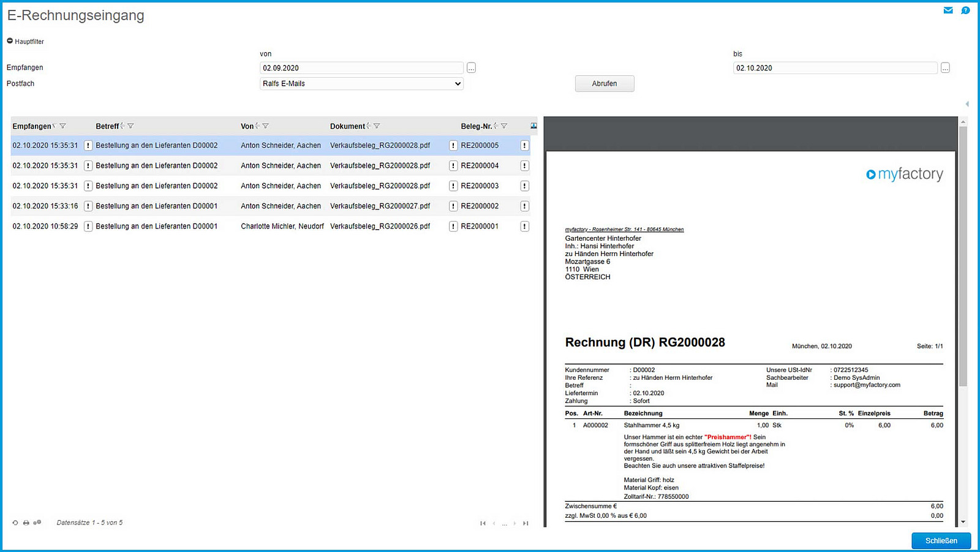The height and width of the screenshot is (552, 980).
Task: Click the info icon after the date in the RE2000002 row
Action: point(88,206)
